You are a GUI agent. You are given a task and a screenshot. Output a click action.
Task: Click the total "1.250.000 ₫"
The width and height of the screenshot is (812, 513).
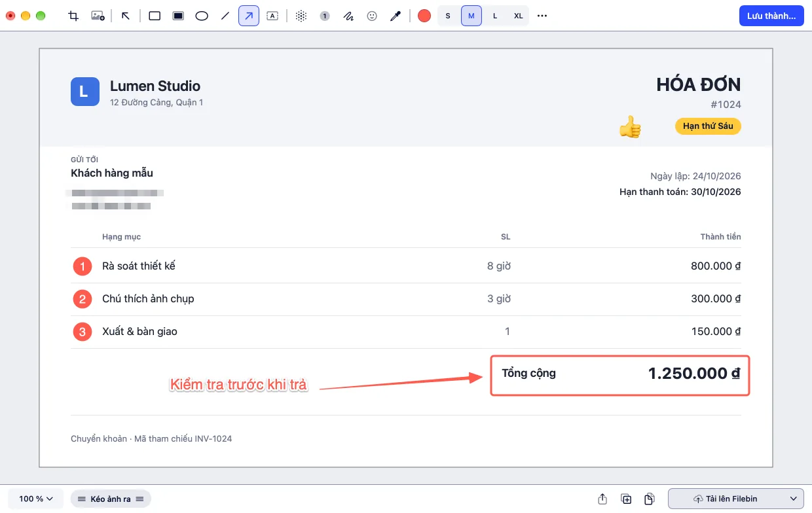point(694,374)
